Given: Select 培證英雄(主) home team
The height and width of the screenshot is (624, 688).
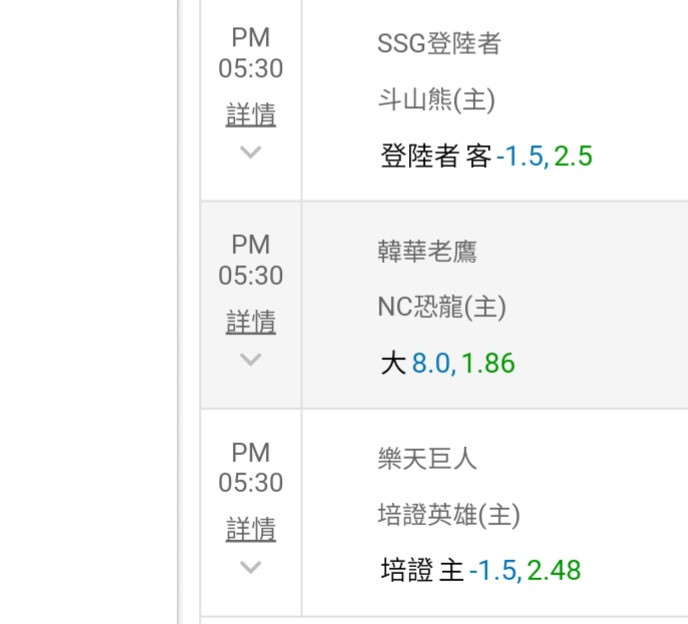Looking at the screenshot, I should (x=449, y=515).
